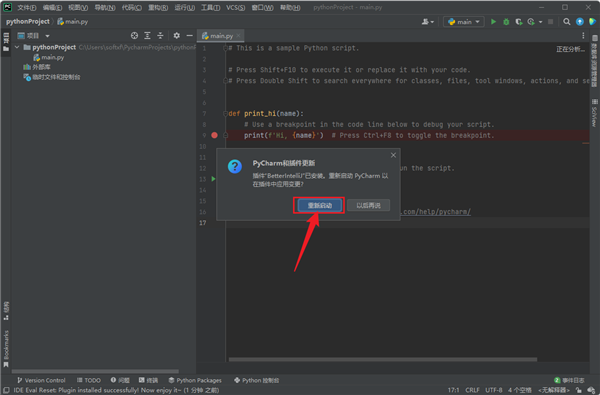Open the main run configuration dropdown

[464, 22]
